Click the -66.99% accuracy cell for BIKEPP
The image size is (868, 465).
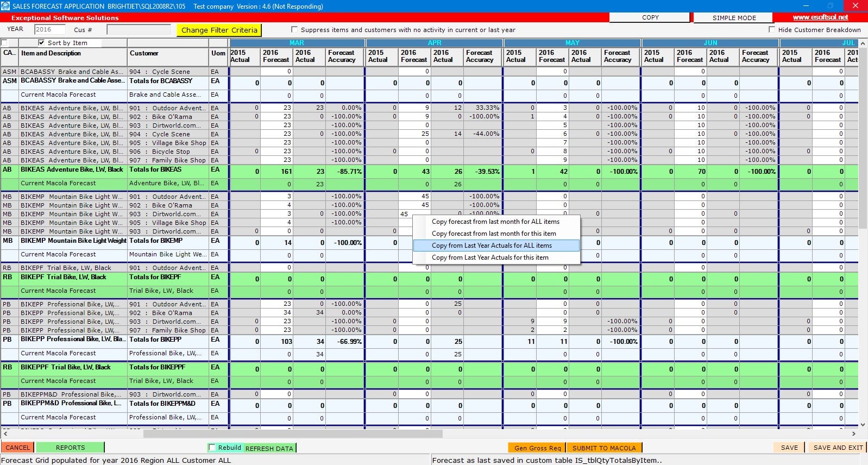click(x=345, y=341)
